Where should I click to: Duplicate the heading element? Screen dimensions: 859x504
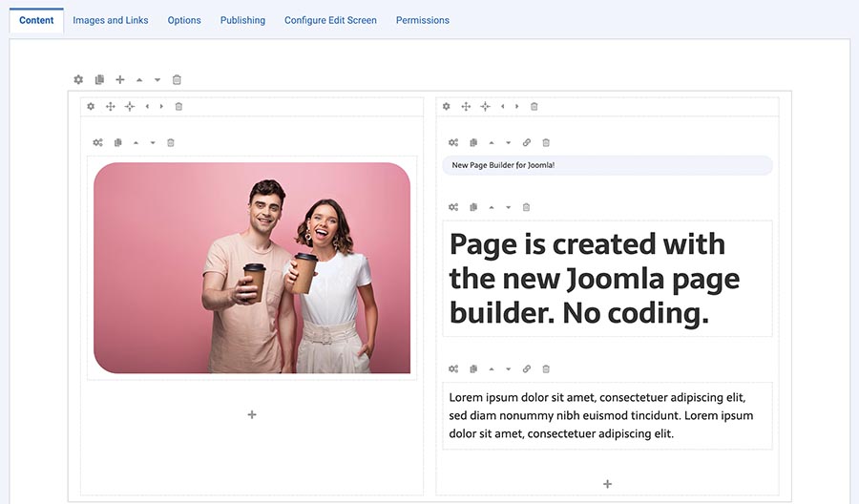473,207
